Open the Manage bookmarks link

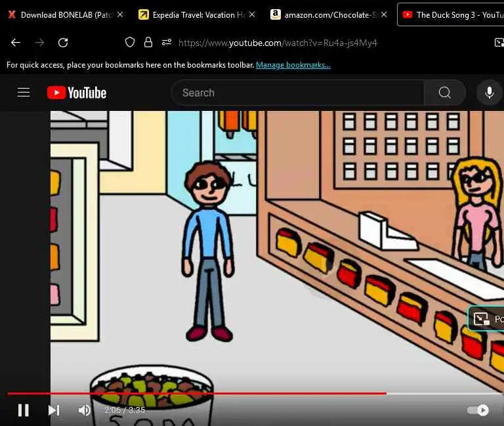tap(293, 65)
